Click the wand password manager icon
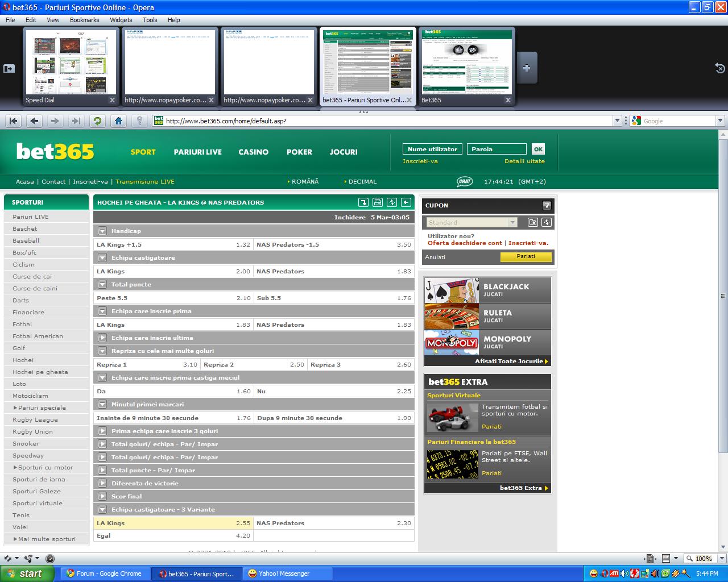Viewport: 728px width, 582px height. (139, 120)
